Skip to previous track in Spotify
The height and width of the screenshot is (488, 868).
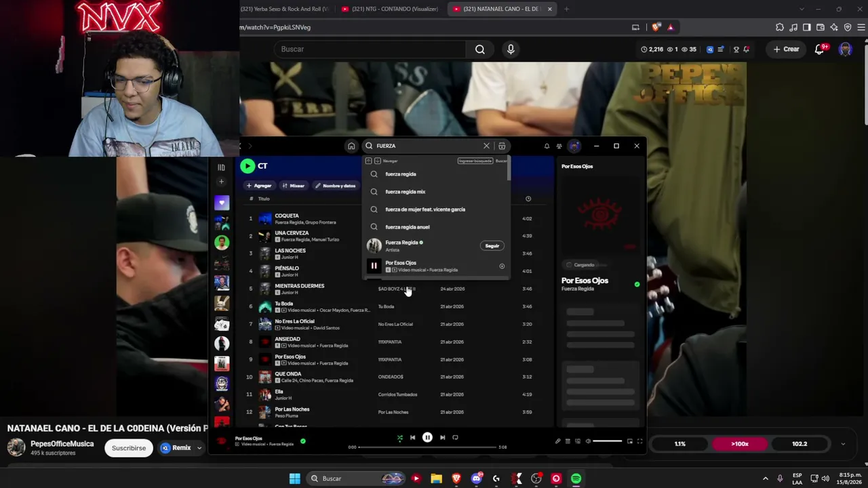[412, 438]
